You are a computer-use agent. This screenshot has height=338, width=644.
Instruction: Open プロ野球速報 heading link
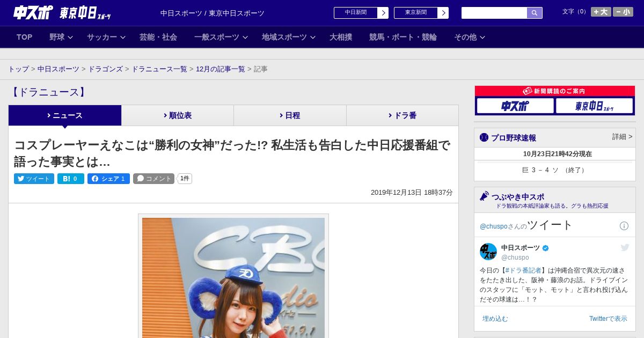tap(514, 137)
